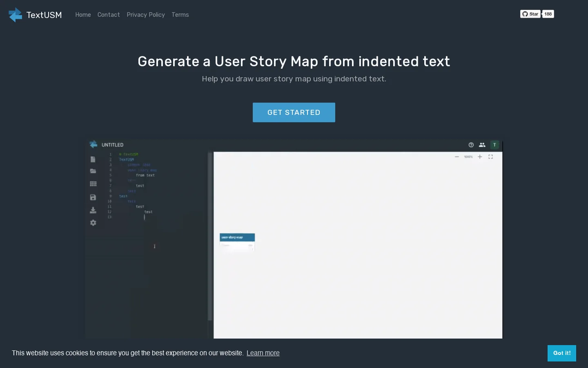This screenshot has height=368, width=588.
Task: Click the small logo in the demo header
Action: (x=94, y=144)
